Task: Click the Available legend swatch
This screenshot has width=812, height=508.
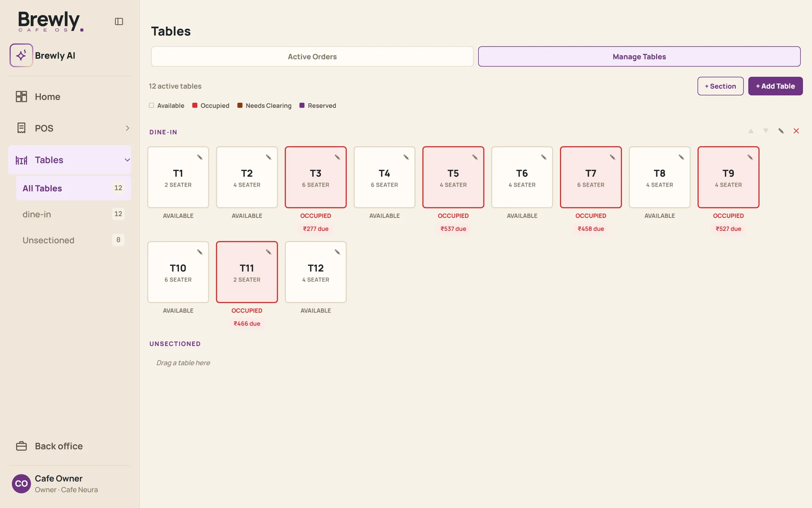Action: 151,105
